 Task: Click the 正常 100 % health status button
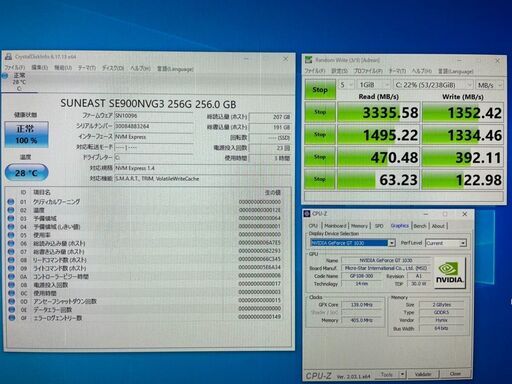tap(26, 134)
